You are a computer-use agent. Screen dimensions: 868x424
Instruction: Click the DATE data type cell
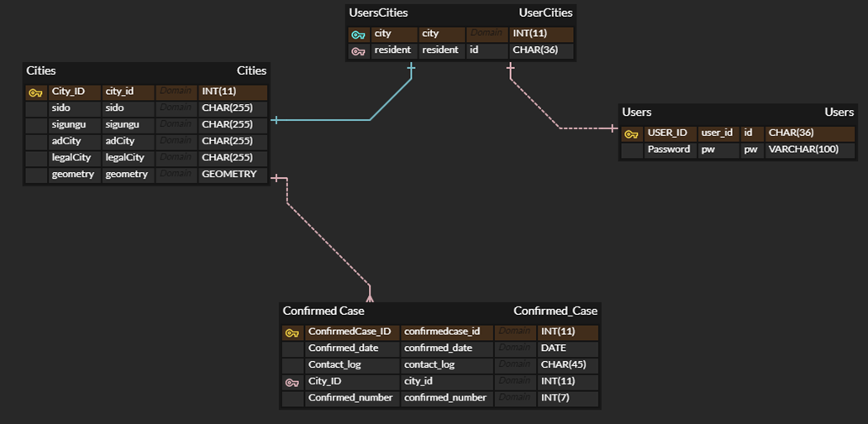point(568,349)
